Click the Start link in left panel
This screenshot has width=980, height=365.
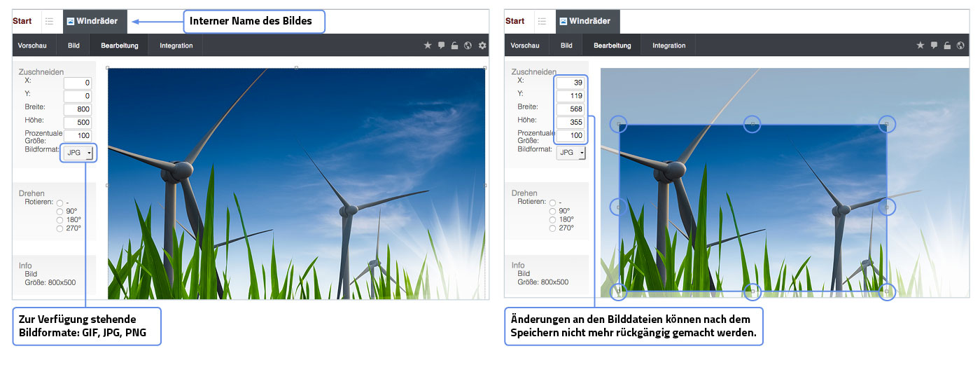(x=22, y=21)
